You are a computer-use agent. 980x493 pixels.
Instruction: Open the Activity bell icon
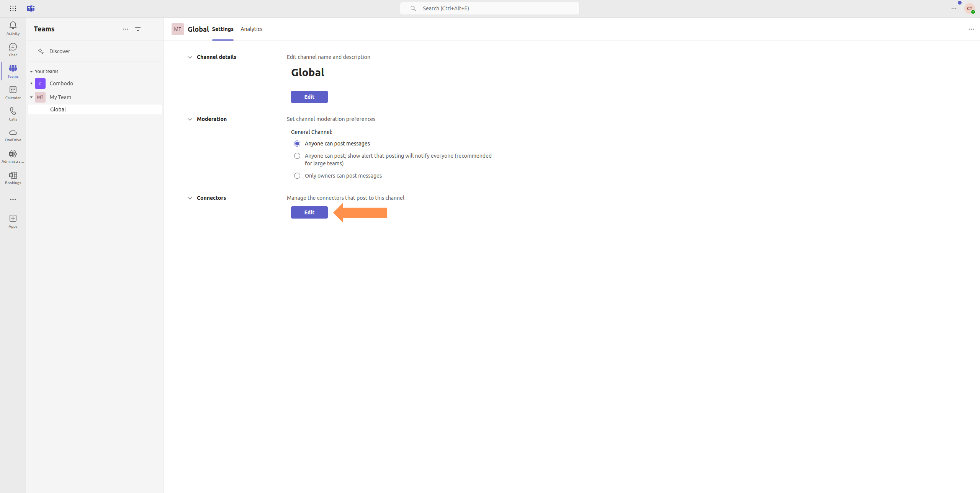13,28
